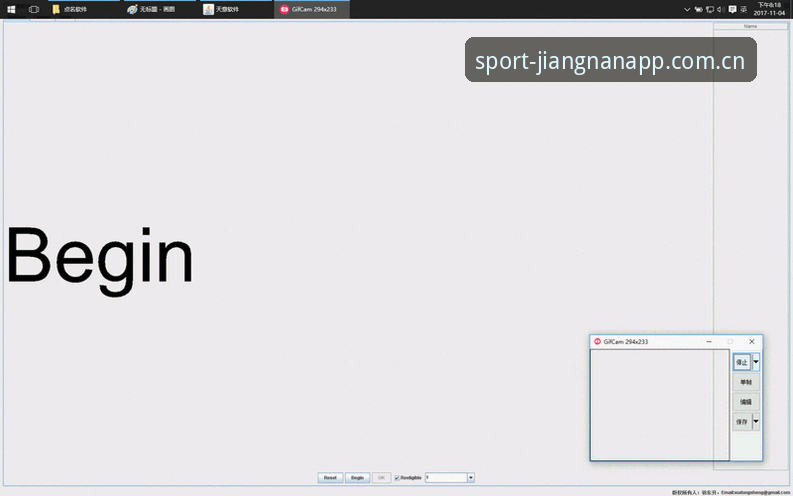
Task: Open the input method tray indicator
Action: coord(743,9)
